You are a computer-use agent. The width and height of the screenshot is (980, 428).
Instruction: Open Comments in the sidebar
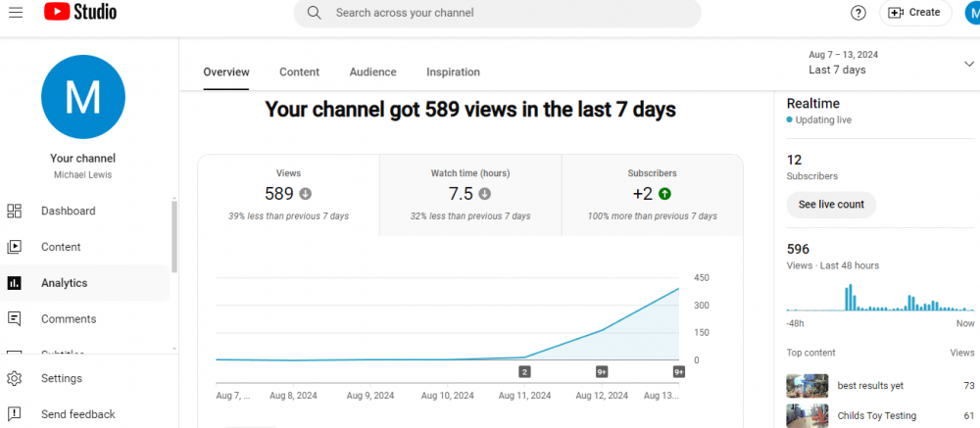68,319
